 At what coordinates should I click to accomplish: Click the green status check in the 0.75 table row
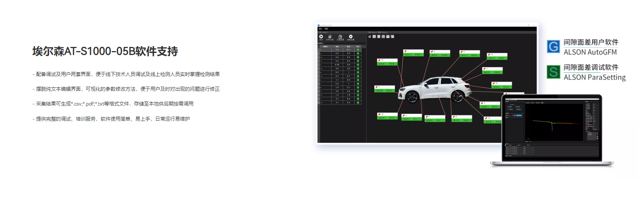[358, 65]
